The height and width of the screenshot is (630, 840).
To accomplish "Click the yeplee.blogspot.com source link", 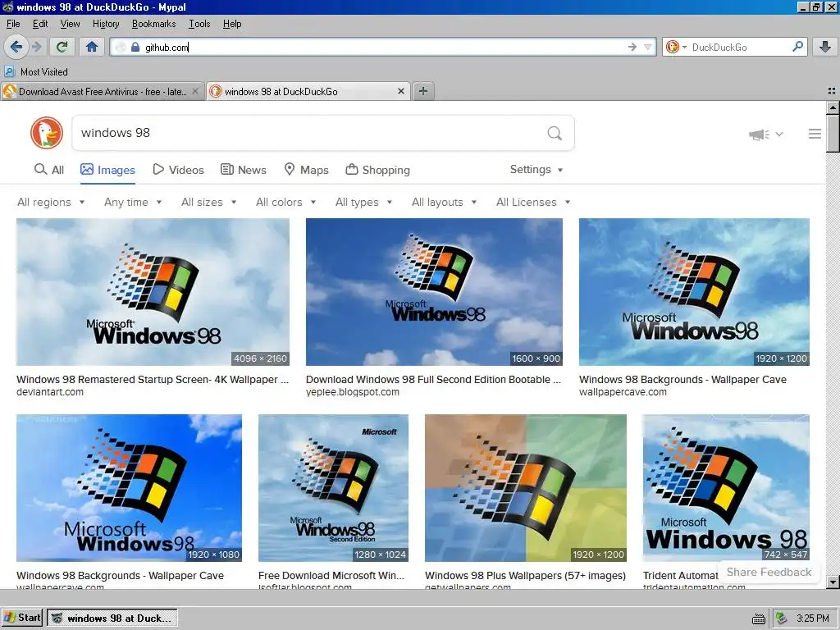I will (x=353, y=391).
